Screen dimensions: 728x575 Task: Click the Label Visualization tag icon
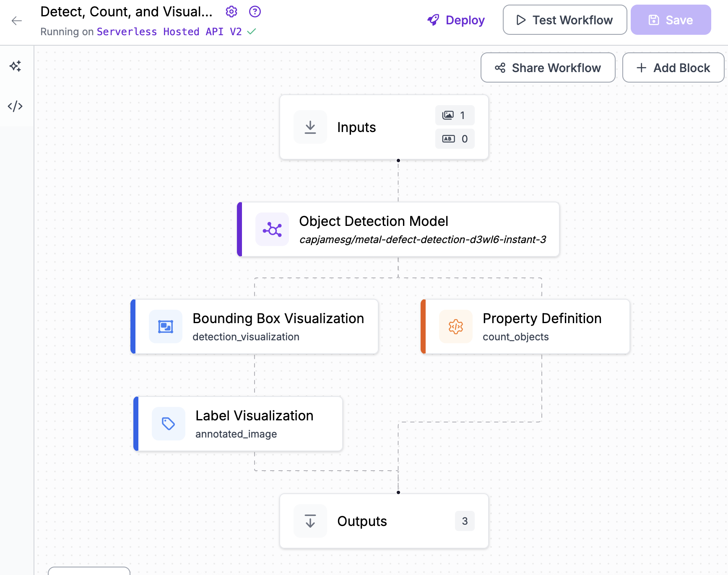pos(169,424)
